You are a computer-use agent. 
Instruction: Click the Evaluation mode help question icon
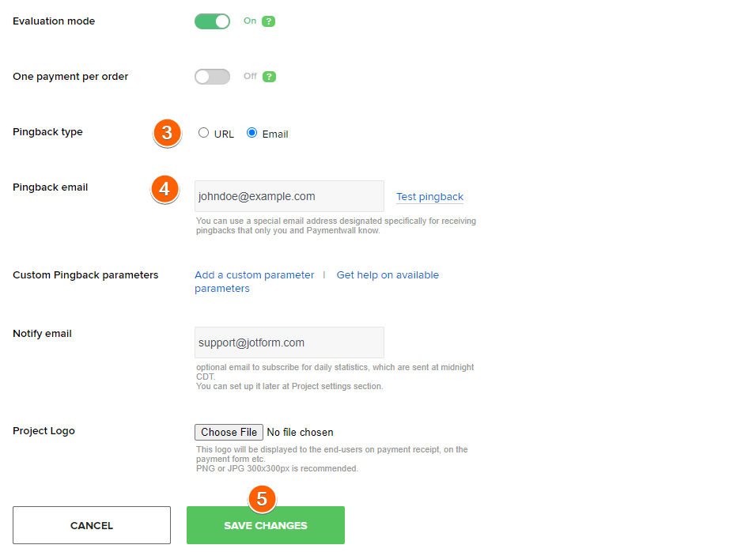[x=269, y=21]
